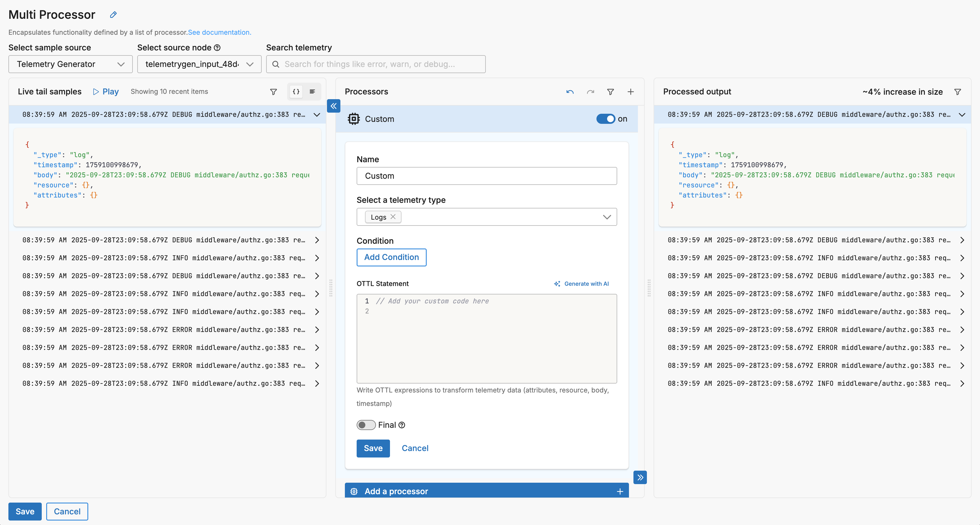Click plus icon to add processor in header

click(630, 92)
